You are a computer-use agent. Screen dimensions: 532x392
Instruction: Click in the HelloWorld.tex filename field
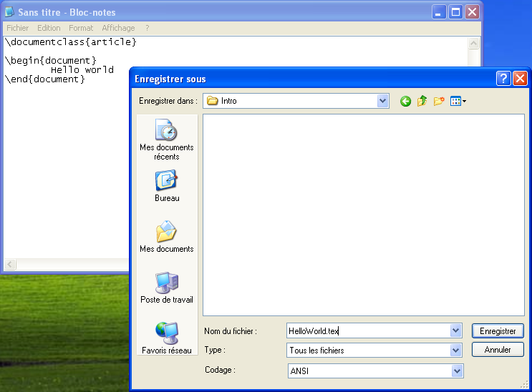(369, 330)
